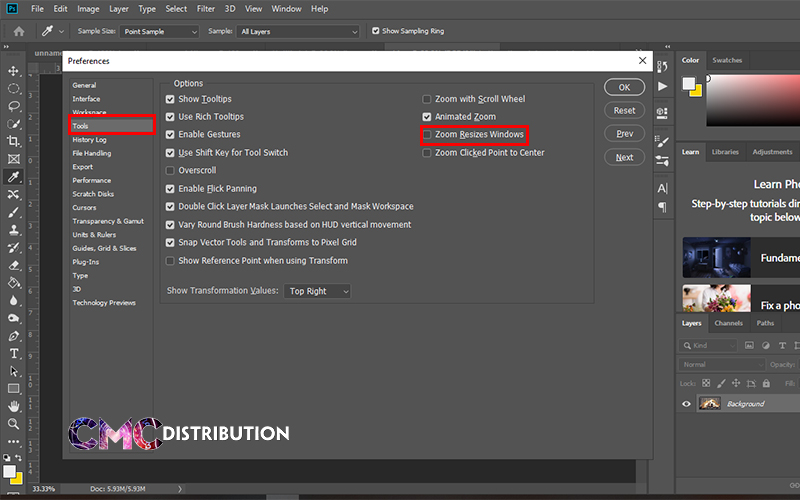Select the Crop tool
This screenshot has height=500, width=800.
pos(14,141)
